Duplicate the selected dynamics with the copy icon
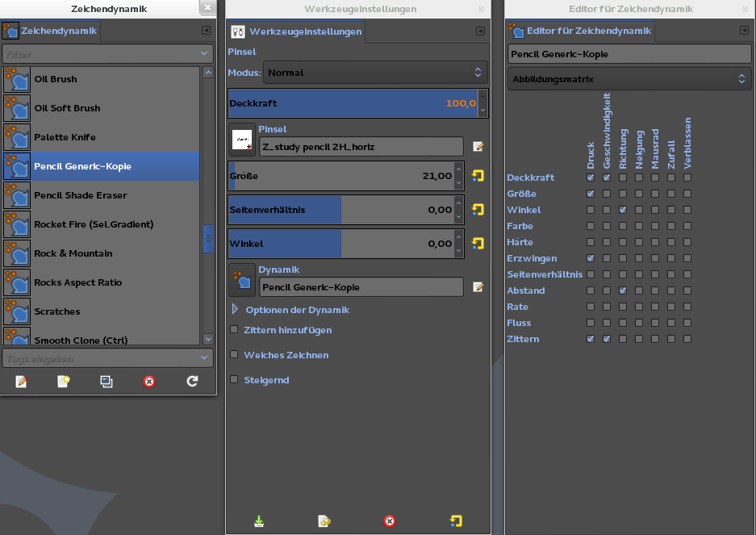This screenshot has height=535, width=756. click(107, 382)
